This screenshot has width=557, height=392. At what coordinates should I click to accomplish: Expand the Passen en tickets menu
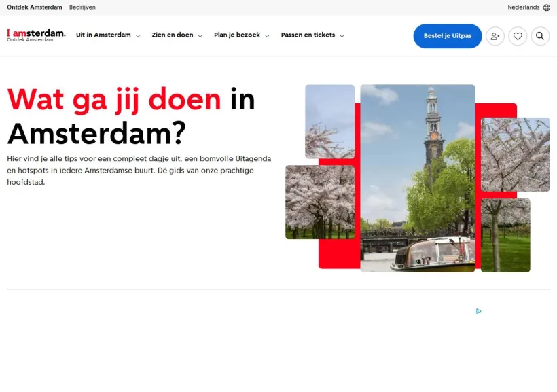[312, 35]
